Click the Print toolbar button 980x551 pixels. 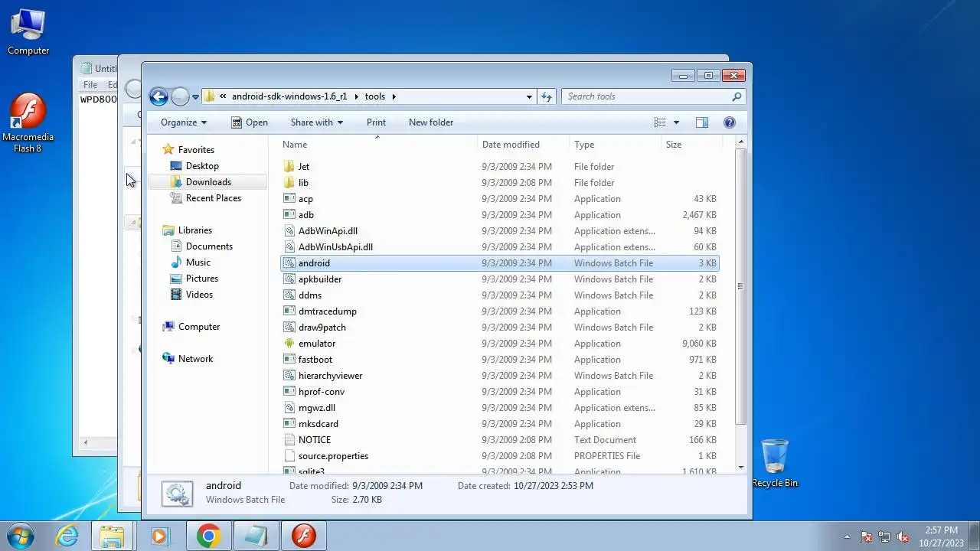pyautogui.click(x=376, y=122)
